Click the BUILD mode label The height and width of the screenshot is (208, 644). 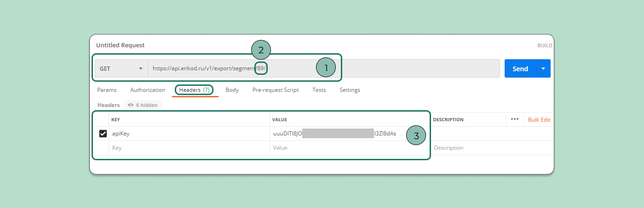(545, 46)
